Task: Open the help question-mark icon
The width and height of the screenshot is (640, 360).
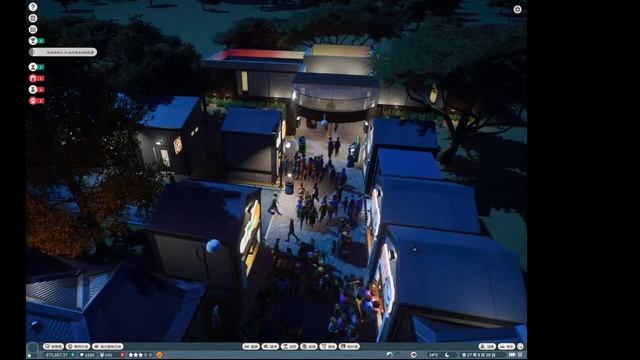Action: click(33, 7)
